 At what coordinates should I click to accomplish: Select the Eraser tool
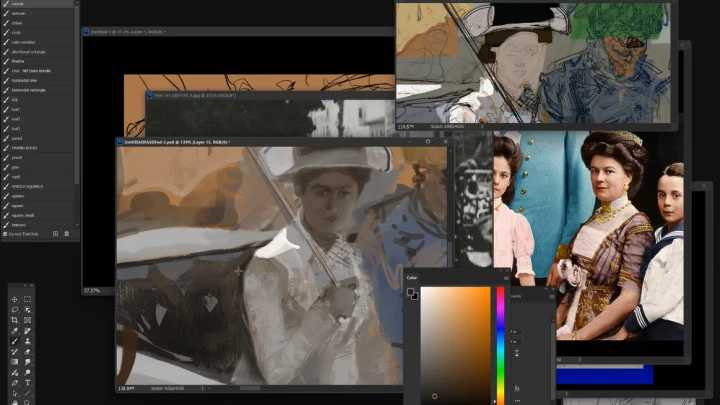coord(28,352)
